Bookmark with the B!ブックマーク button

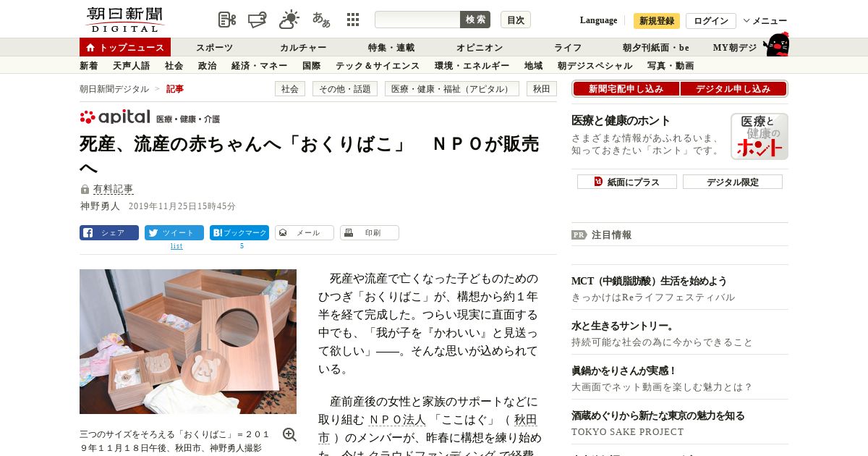click(x=239, y=233)
